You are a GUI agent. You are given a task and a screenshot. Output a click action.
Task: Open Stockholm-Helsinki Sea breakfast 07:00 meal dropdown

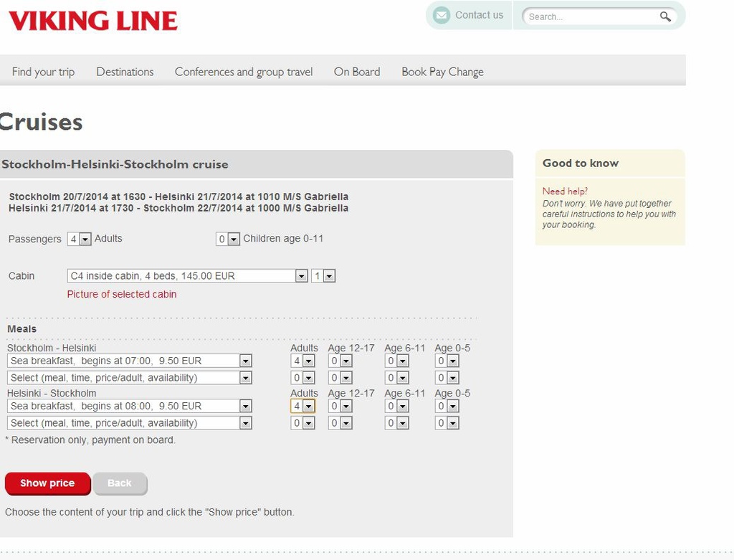point(130,361)
